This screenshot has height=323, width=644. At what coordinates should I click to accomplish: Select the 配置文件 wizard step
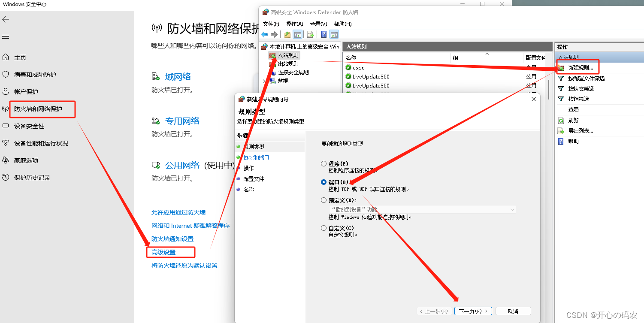[254, 179]
